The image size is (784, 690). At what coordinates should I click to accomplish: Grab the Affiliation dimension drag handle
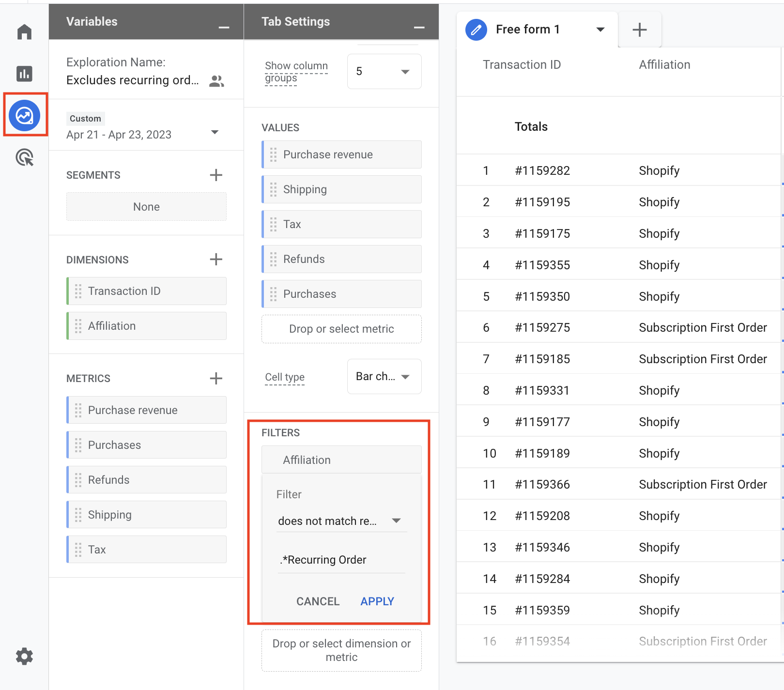(78, 326)
